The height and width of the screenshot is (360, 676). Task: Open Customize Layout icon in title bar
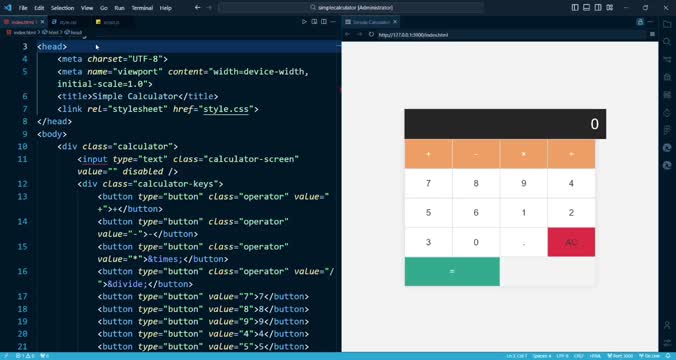coord(610,8)
